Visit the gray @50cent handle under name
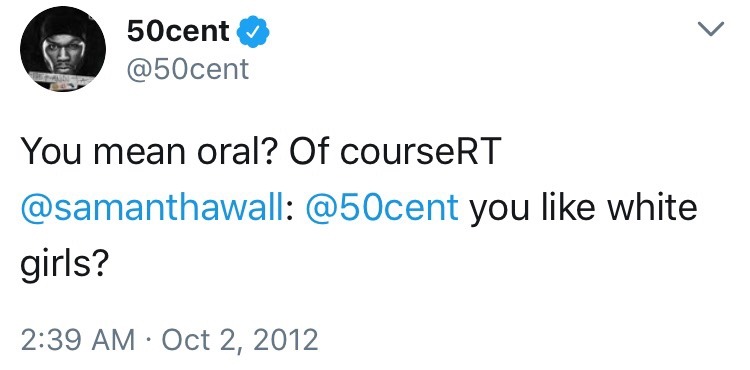Image resolution: width=750 pixels, height=370 pixels. click(x=188, y=70)
